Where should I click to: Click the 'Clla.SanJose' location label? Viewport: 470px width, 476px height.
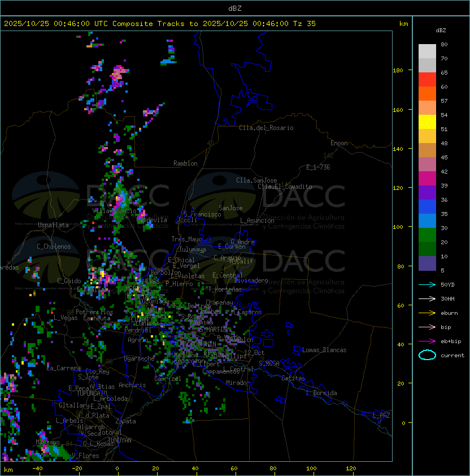(x=256, y=180)
